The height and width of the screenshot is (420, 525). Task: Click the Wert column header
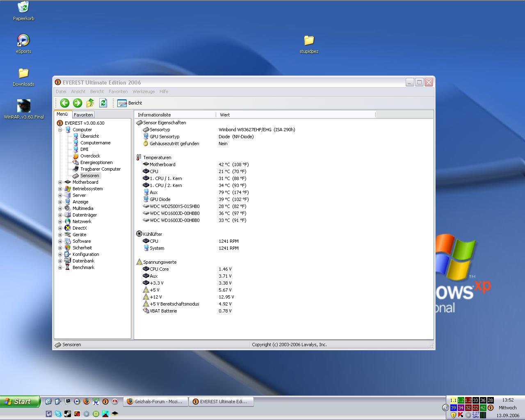click(295, 115)
